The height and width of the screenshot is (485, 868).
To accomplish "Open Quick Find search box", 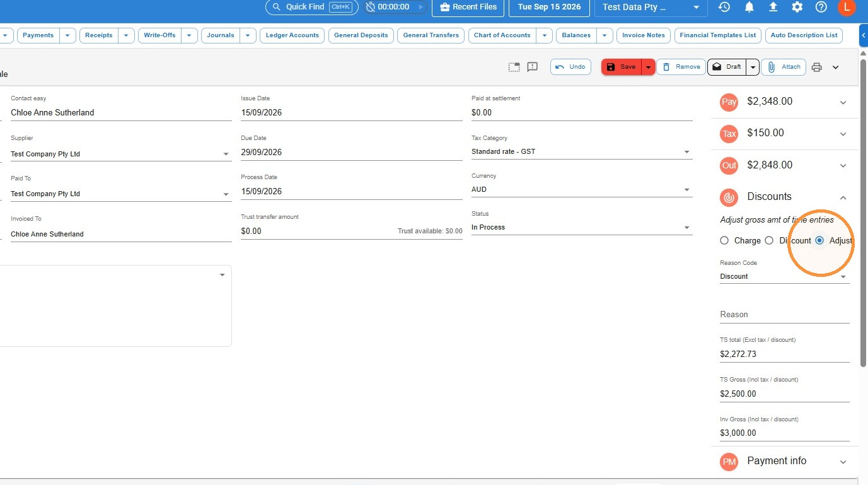I will pos(311,7).
